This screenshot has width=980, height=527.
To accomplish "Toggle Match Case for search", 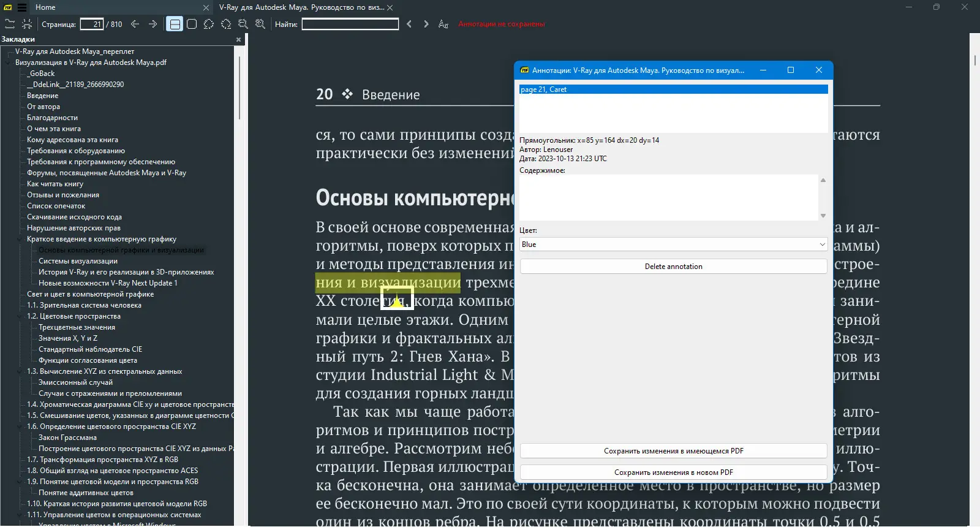I will [x=443, y=24].
